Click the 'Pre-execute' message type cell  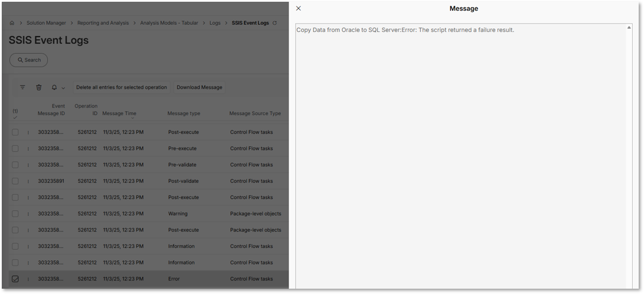click(182, 148)
